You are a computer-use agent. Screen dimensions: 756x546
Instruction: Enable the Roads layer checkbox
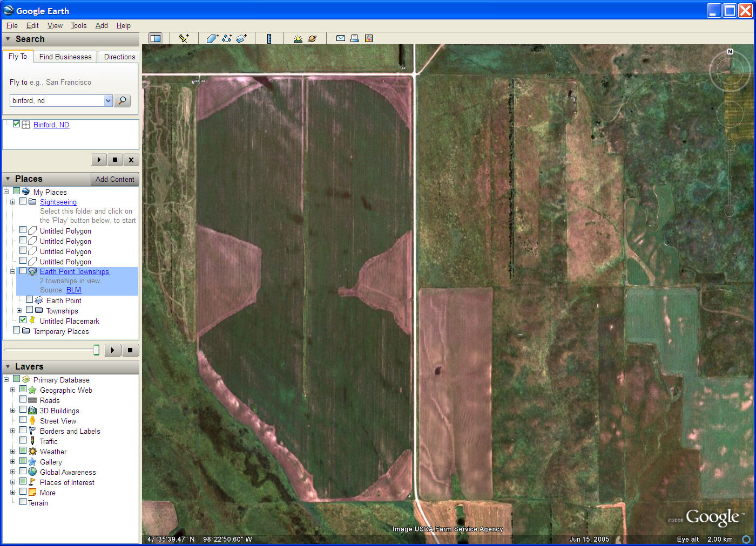pyautogui.click(x=23, y=399)
